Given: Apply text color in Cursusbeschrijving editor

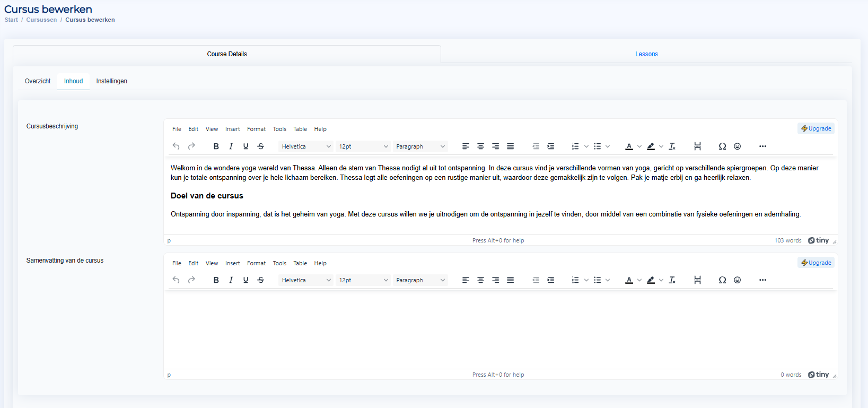Looking at the screenshot, I should coord(629,146).
